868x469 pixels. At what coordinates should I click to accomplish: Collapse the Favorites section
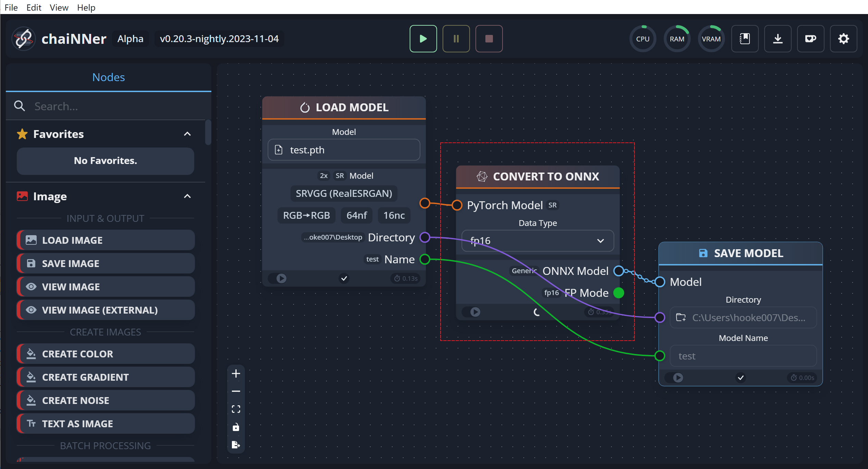[187, 134]
